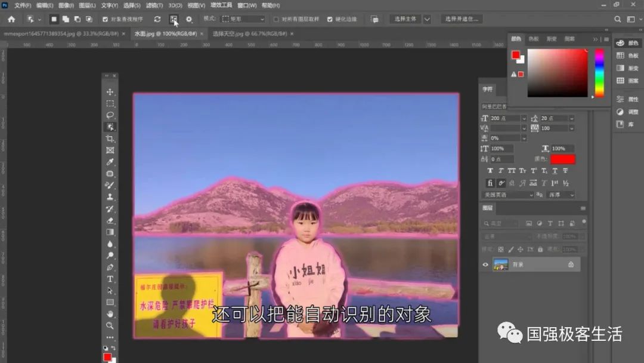
Task: Expand the tool preset picker arrow
Action: [x=39, y=19]
